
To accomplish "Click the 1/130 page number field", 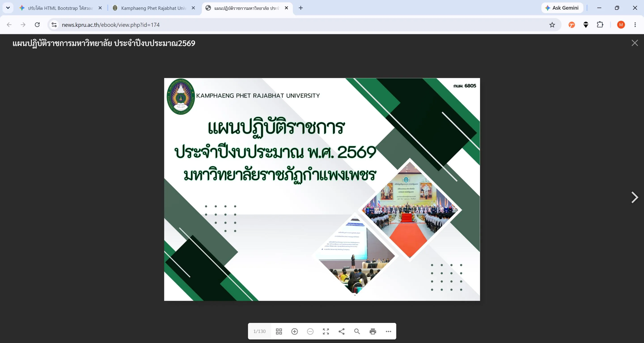I will click(259, 331).
